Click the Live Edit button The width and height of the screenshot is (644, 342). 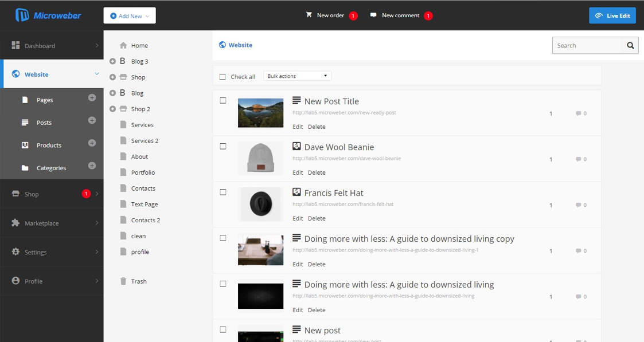coord(612,15)
